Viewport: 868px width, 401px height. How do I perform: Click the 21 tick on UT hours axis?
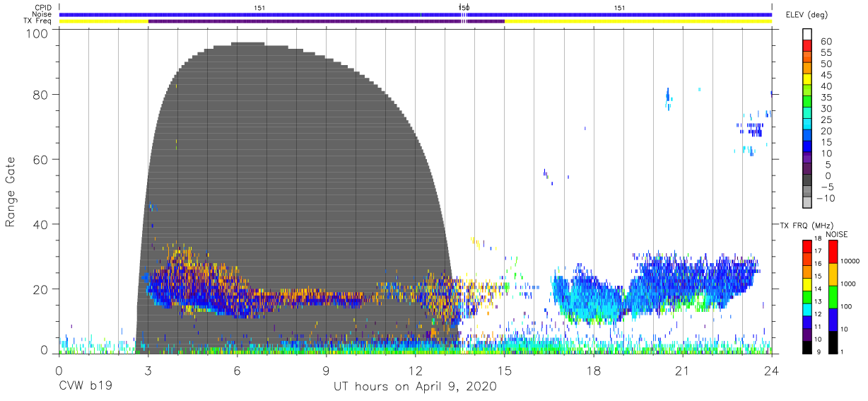[682, 370]
